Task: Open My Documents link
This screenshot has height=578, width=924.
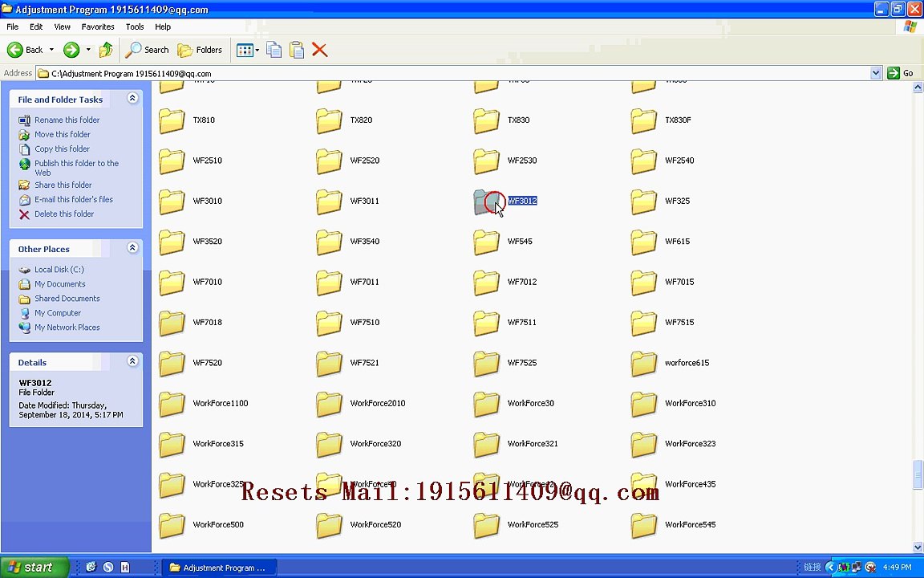Action: point(59,283)
